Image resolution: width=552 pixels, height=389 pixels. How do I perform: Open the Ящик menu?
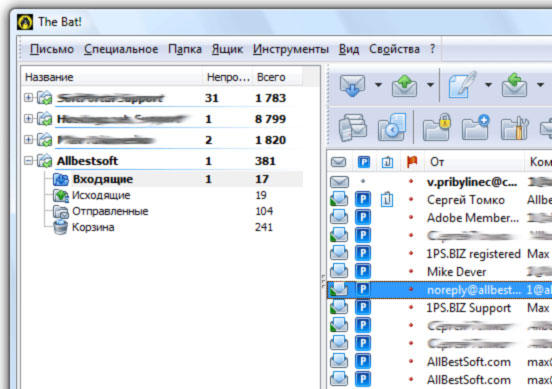click(x=227, y=49)
